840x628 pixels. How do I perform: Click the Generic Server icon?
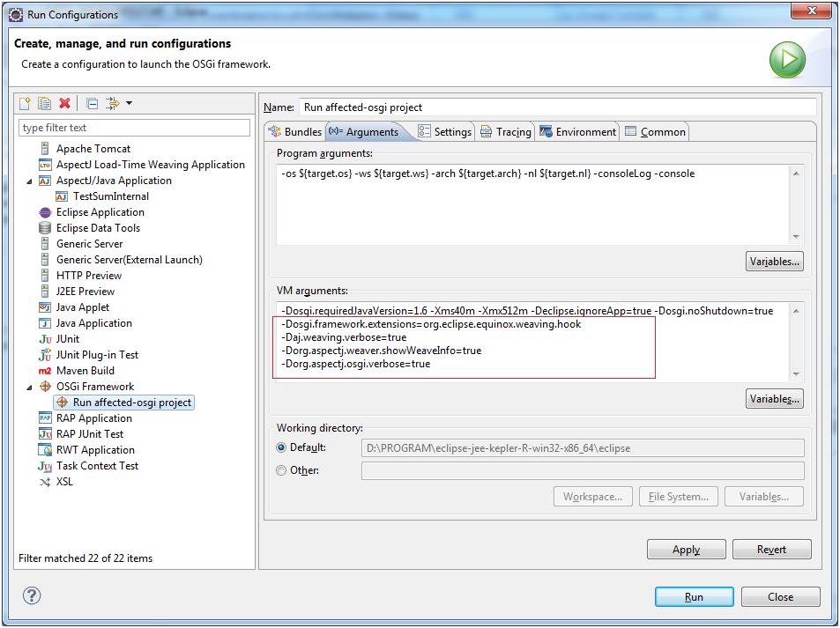45,244
